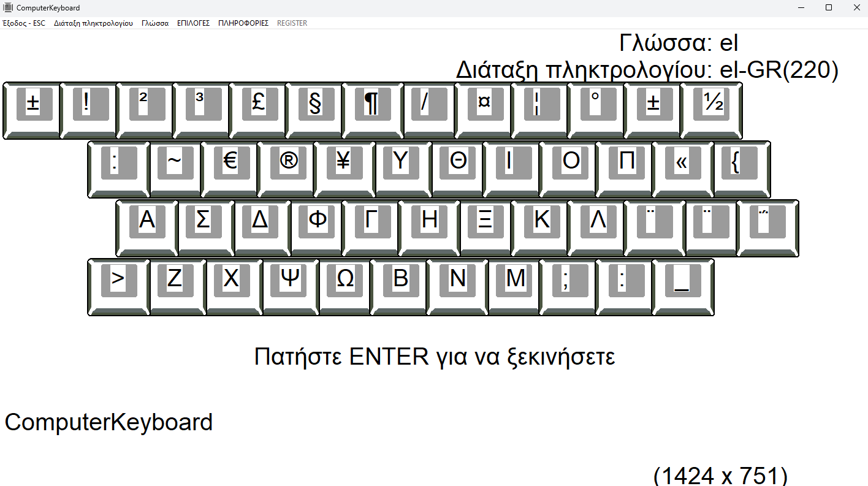
Task: Open the ΕΠΙΛΟΓΕΣ menu
Action: tap(193, 23)
